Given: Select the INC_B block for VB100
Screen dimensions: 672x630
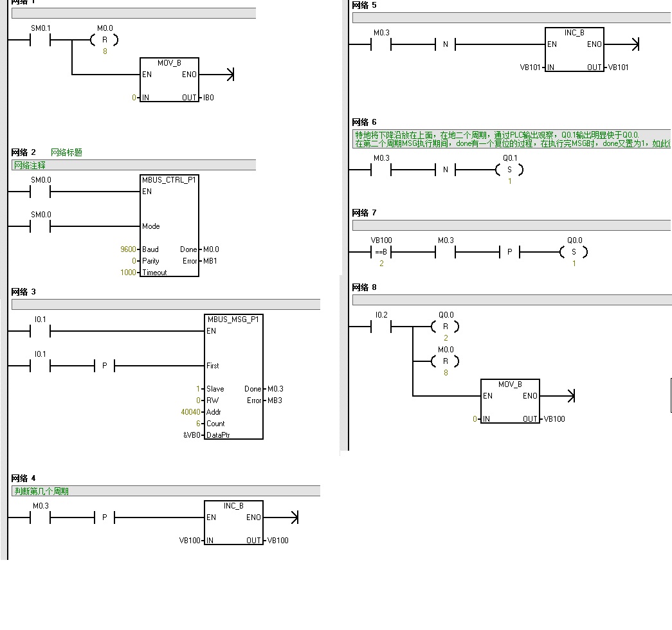Looking at the screenshot, I should point(233,523).
